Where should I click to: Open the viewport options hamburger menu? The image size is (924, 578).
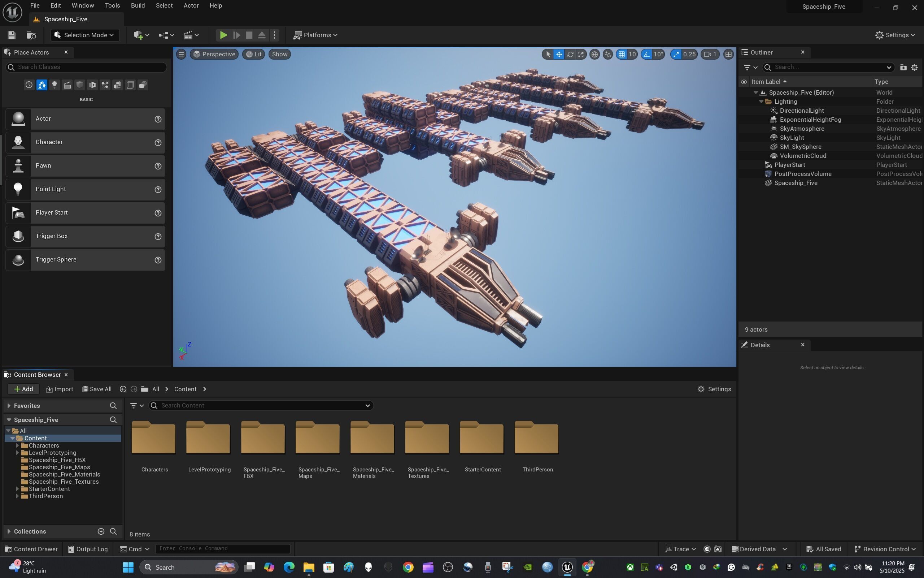181,54
